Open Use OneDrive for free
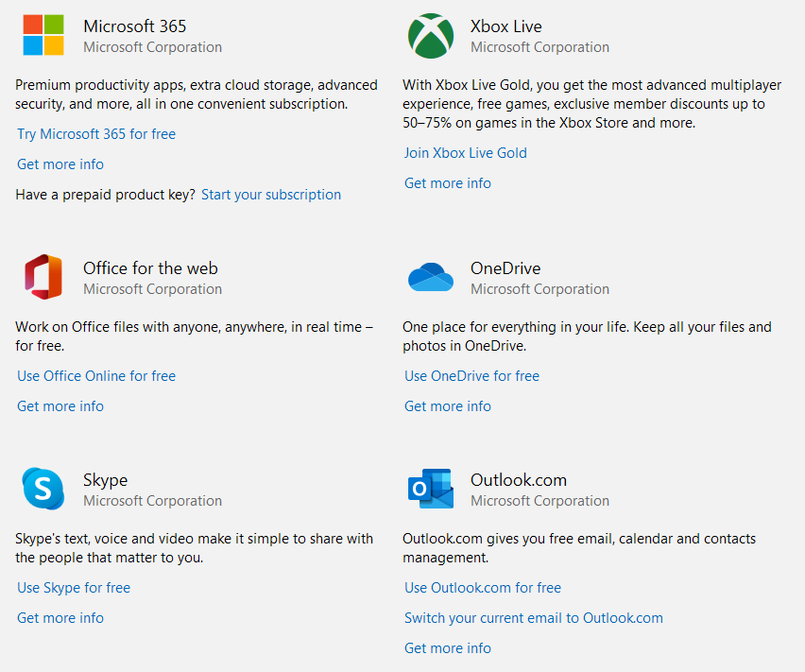The image size is (805, 672). pos(471,375)
